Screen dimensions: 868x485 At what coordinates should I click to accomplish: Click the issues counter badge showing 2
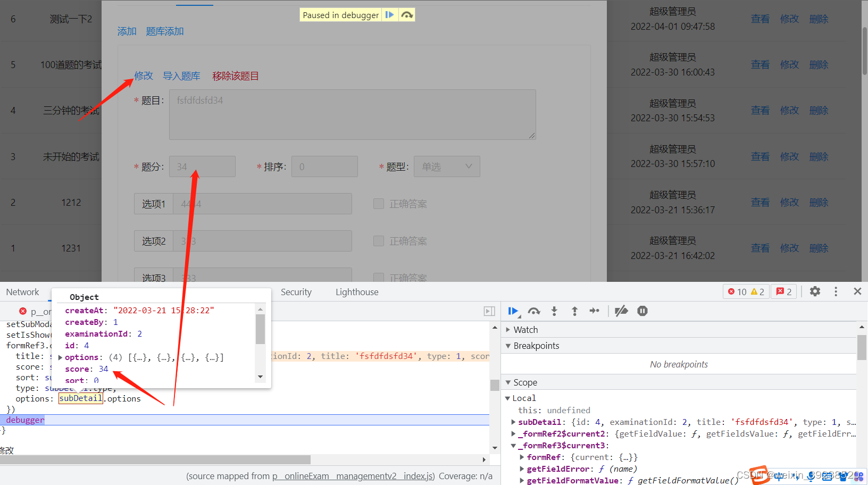point(783,291)
